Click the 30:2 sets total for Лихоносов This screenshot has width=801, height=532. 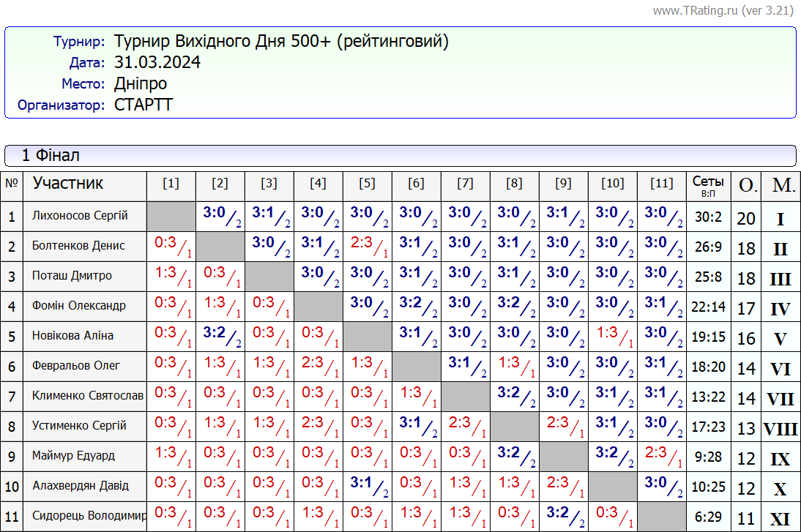(708, 217)
